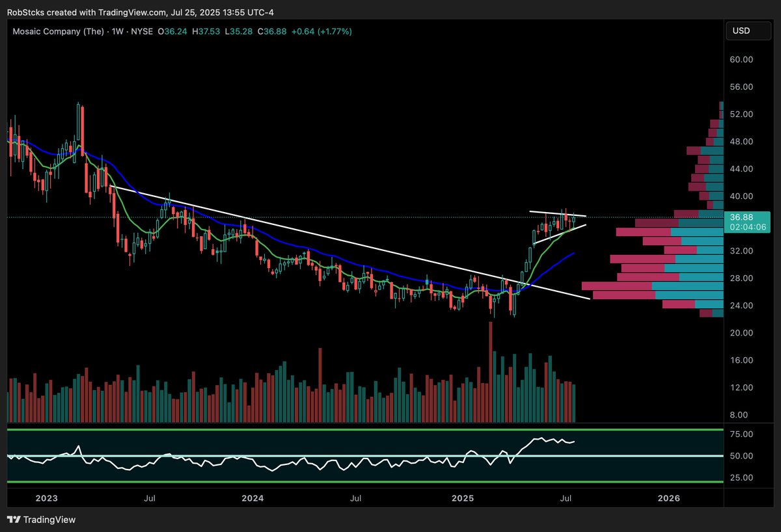Click the 44.00 price axis label
Screen dimensions: 781x532
tap(741, 168)
